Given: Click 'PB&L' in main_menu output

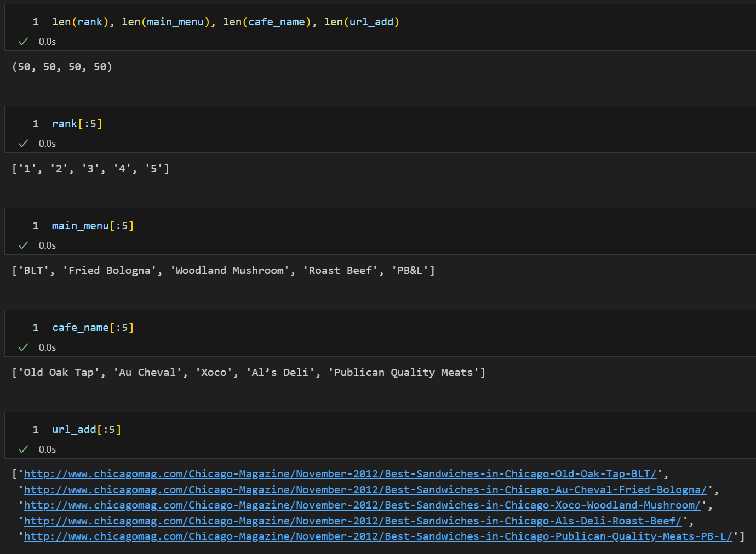Looking at the screenshot, I should (x=410, y=271).
